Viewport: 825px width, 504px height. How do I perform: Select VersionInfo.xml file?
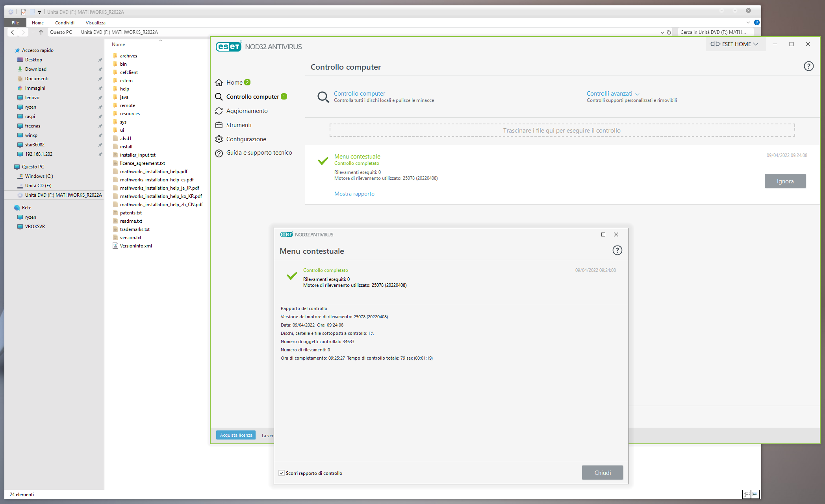(135, 246)
